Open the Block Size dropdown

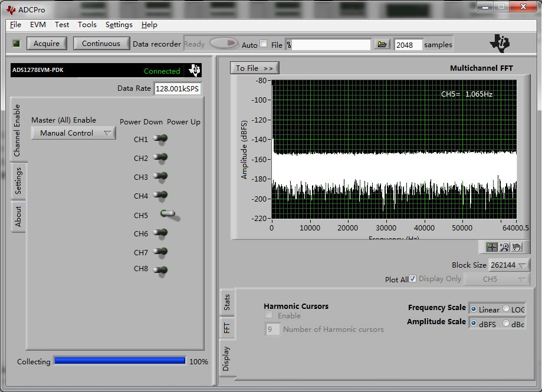click(509, 265)
